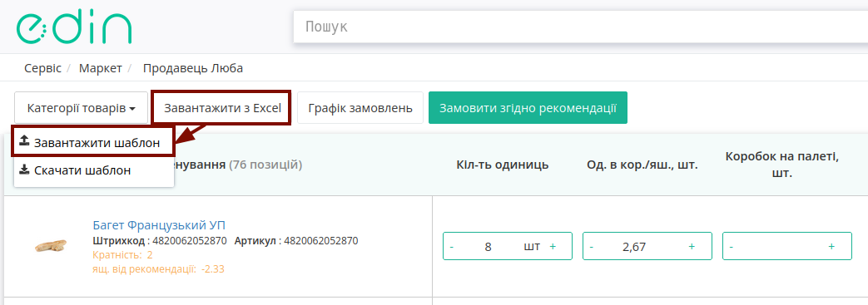Click the quantity field showing 8
868x305 pixels.
(x=488, y=247)
